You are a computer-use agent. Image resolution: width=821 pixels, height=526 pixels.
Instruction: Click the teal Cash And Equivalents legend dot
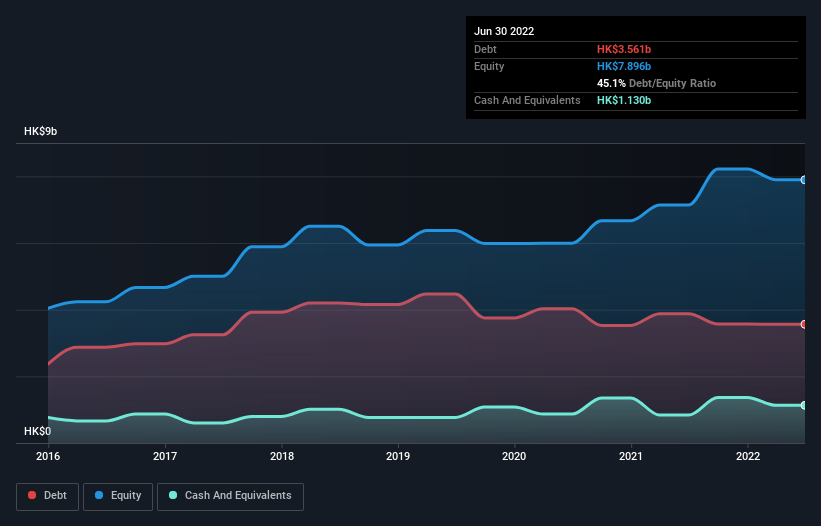click(x=173, y=495)
